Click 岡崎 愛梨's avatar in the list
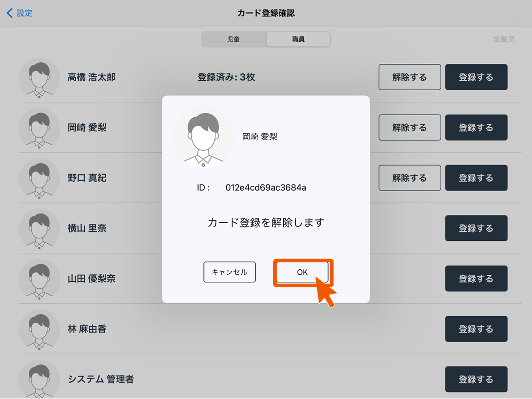Image resolution: width=532 pixels, height=399 pixels. 39,128
